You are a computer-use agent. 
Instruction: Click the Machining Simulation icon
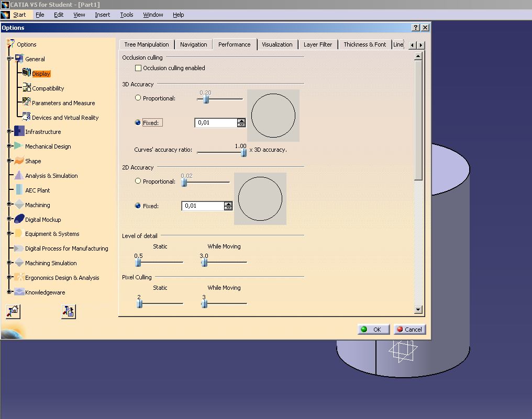[19, 263]
